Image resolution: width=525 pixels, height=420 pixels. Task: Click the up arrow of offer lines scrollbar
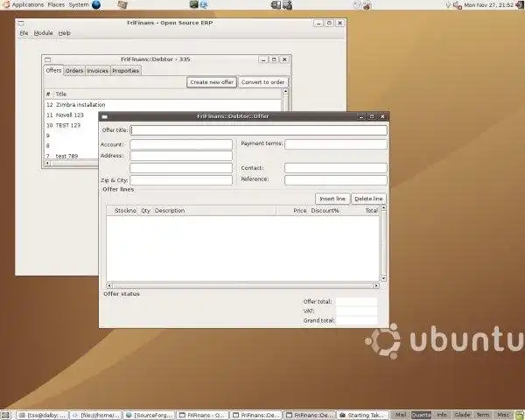[384, 208]
